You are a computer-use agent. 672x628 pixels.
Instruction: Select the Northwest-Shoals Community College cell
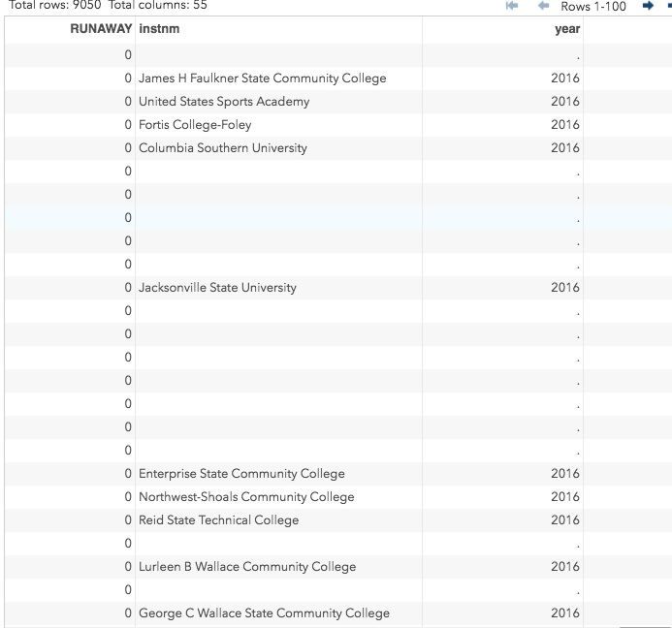click(x=246, y=497)
